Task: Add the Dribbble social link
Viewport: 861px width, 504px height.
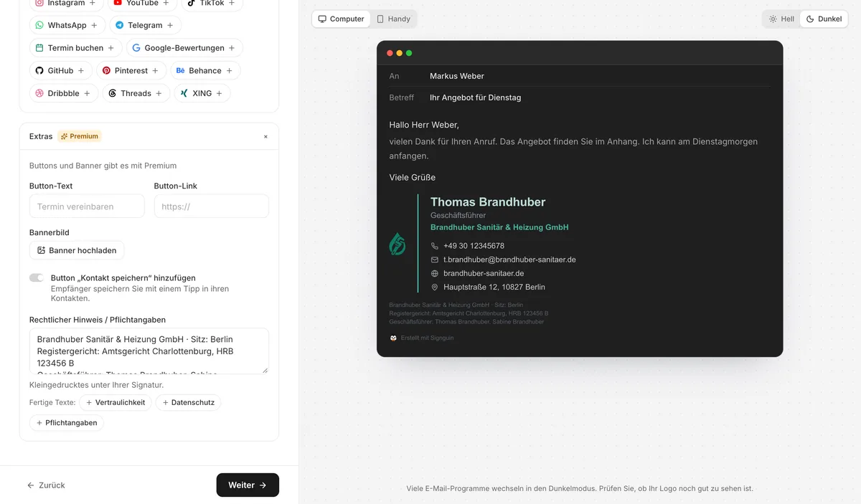Action: click(x=64, y=93)
